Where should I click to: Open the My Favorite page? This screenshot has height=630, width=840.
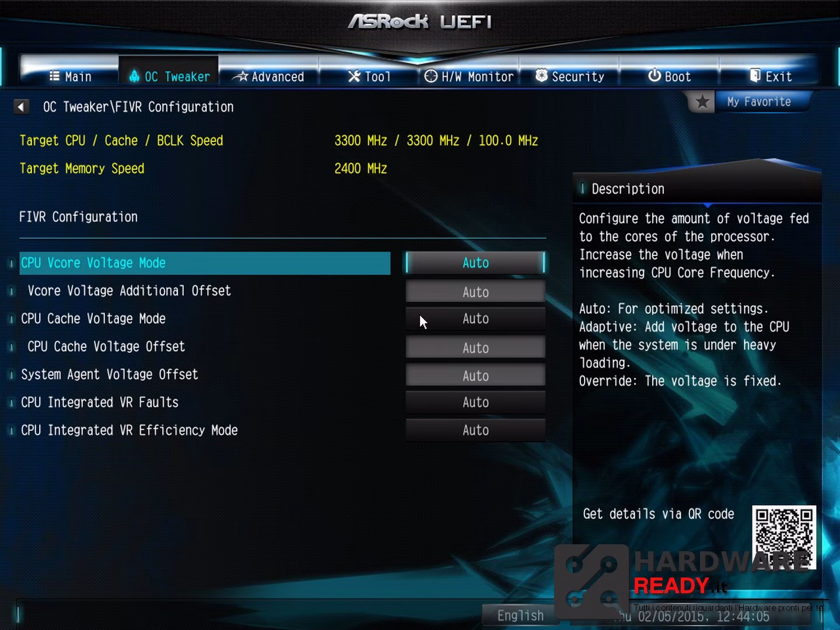(759, 102)
